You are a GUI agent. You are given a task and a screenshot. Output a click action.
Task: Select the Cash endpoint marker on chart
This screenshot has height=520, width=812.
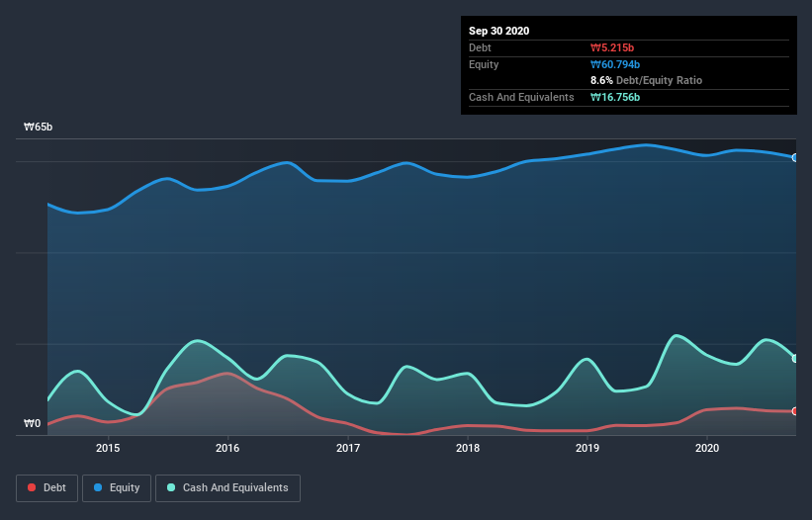pyautogui.click(x=795, y=359)
